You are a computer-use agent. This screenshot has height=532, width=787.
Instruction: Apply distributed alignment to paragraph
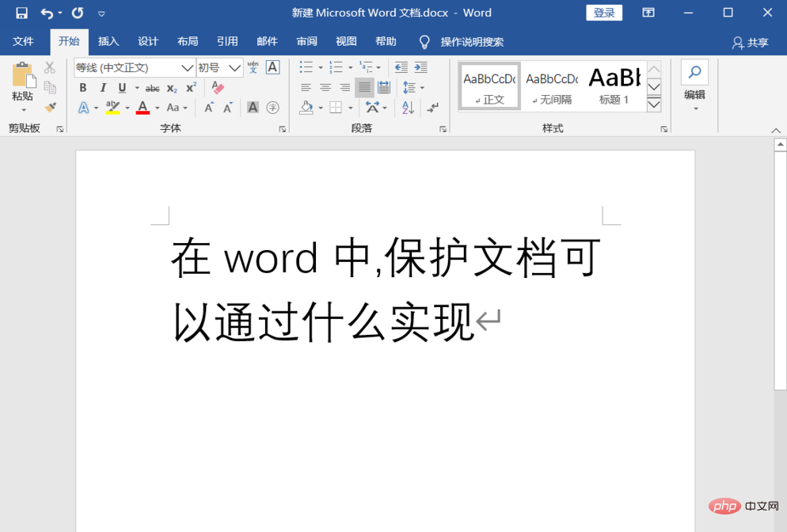point(384,88)
